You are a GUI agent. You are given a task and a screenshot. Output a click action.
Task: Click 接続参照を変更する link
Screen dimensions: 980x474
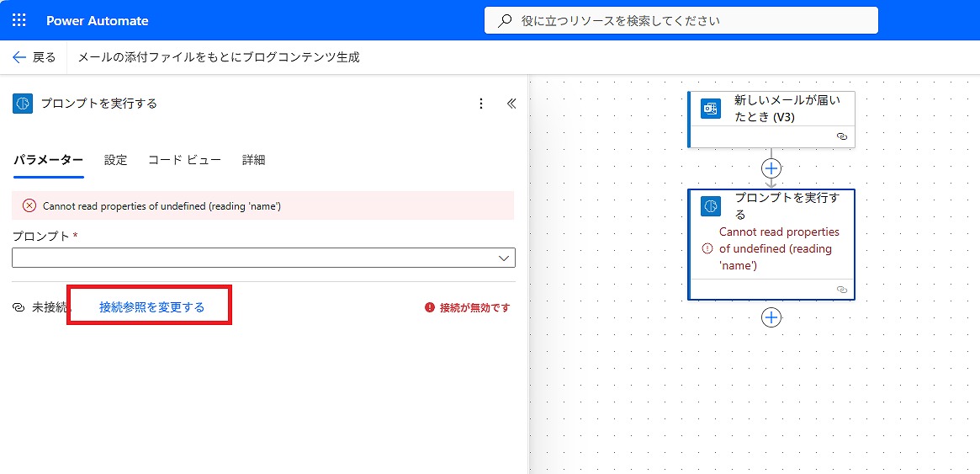[151, 307]
